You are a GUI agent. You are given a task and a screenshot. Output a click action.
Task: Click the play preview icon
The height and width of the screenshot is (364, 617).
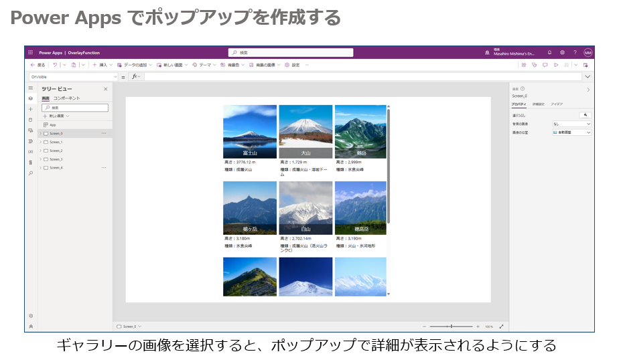click(556, 65)
